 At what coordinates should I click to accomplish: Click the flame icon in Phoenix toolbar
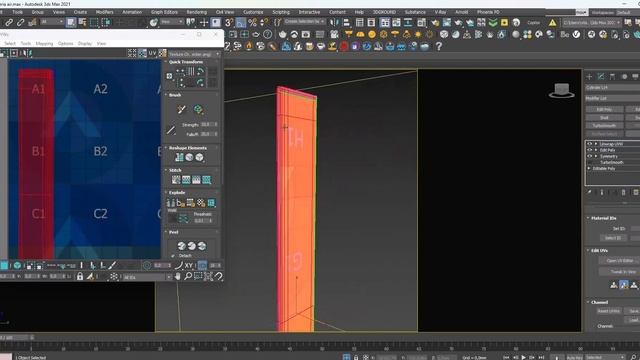point(249,47)
